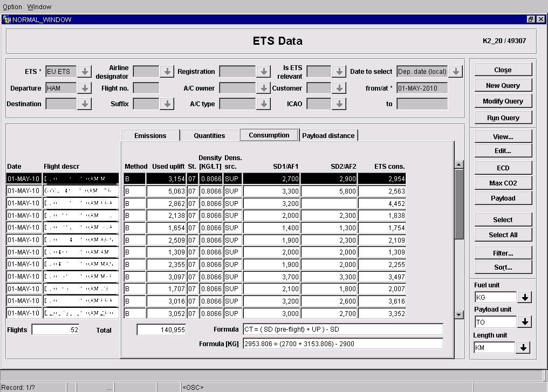Open the Date to select dropdown
The height and width of the screenshot is (392, 548).
coord(456,72)
